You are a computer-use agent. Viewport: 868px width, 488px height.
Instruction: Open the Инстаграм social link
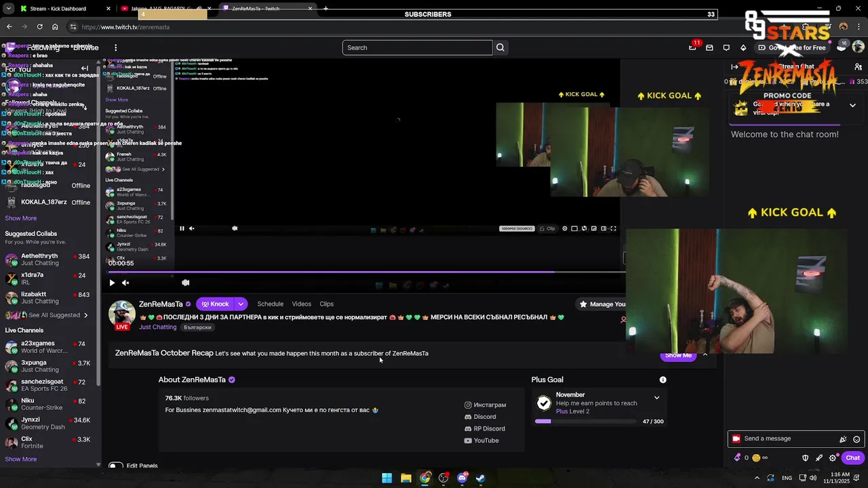click(x=485, y=405)
